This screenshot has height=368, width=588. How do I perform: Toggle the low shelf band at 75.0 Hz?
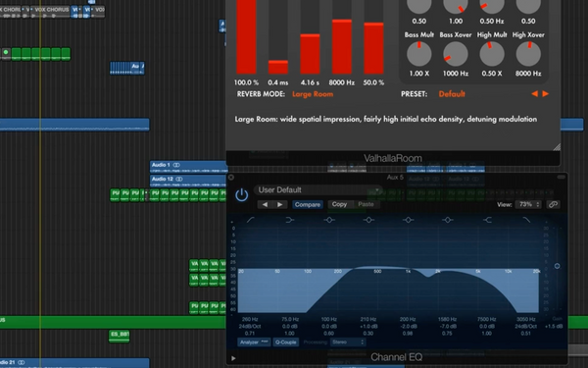[x=289, y=220]
